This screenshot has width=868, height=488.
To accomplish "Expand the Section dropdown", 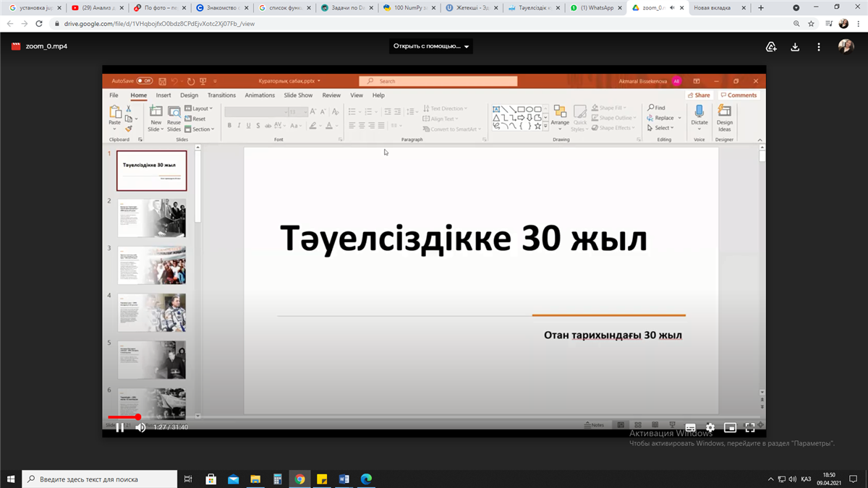I will tap(199, 129).
